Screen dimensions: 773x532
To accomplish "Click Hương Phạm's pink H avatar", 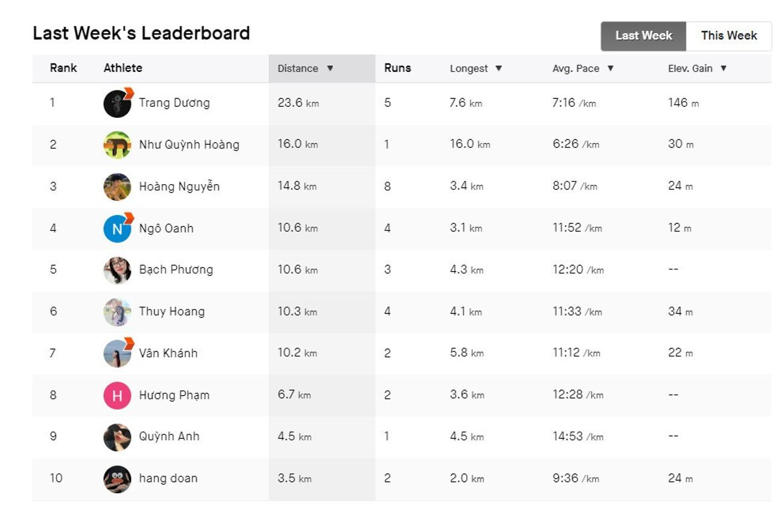I will [117, 396].
